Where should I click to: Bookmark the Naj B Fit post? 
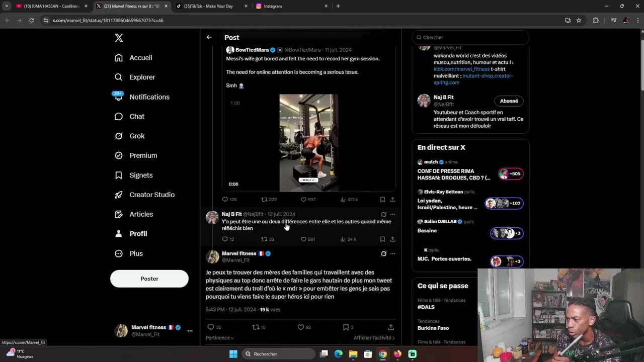pos(382,239)
